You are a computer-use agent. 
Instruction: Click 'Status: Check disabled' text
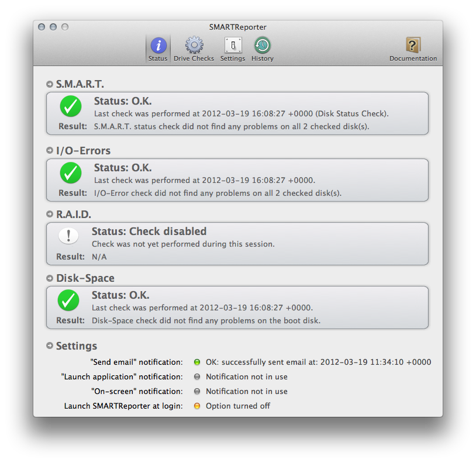(149, 231)
